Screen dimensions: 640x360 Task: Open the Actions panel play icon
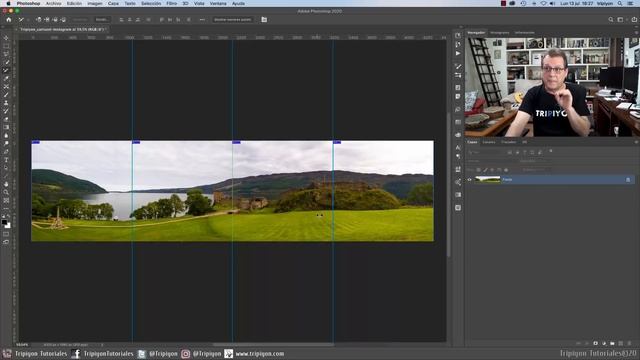[x=458, y=53]
